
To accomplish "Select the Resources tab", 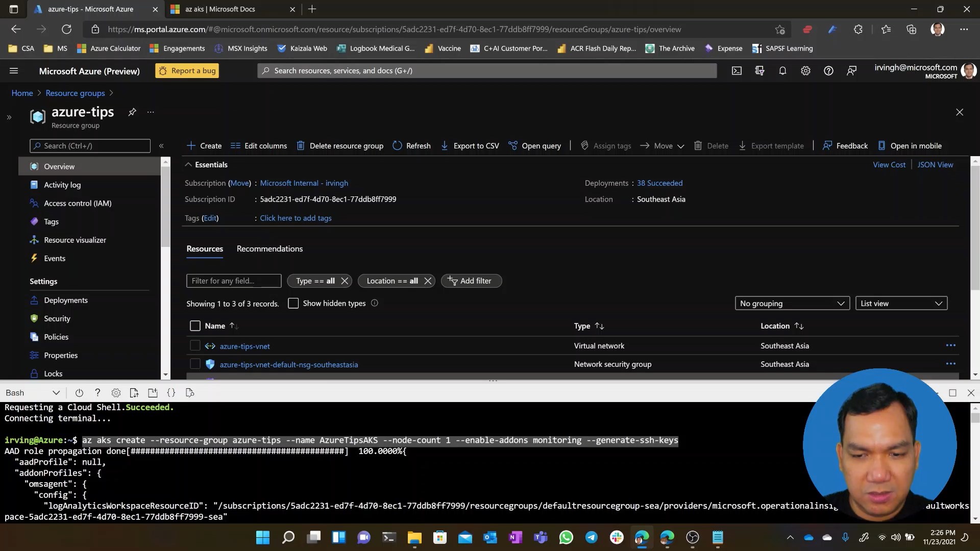I will pyautogui.click(x=205, y=248).
